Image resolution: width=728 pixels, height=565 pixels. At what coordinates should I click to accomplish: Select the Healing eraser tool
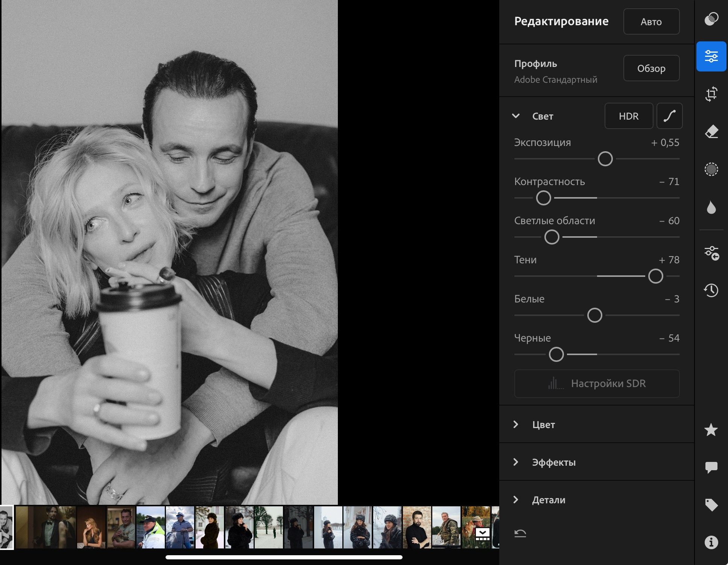pyautogui.click(x=711, y=132)
